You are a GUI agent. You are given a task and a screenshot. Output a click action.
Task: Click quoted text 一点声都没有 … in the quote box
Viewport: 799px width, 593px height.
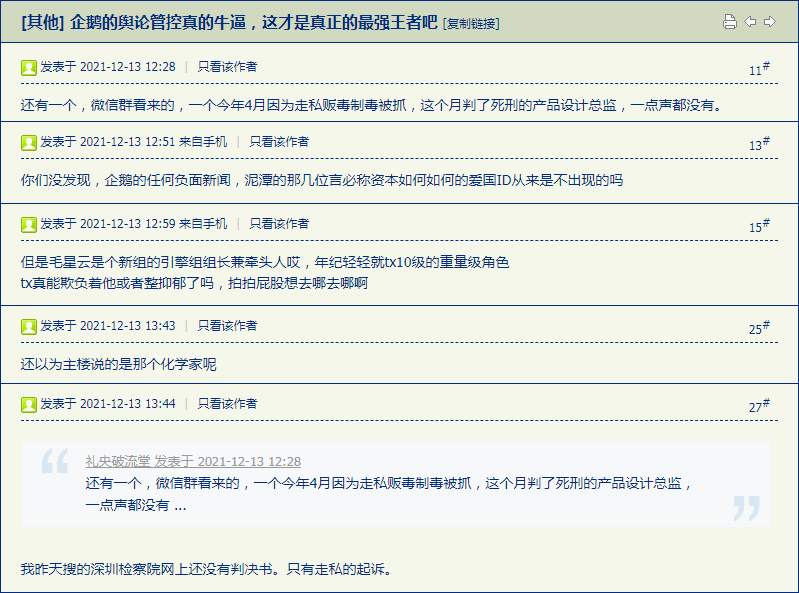(x=136, y=505)
